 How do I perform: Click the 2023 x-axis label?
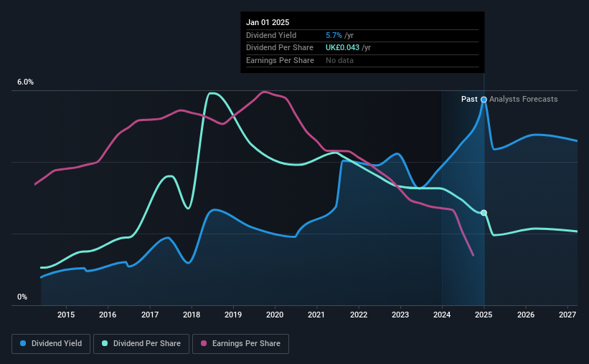(400, 315)
